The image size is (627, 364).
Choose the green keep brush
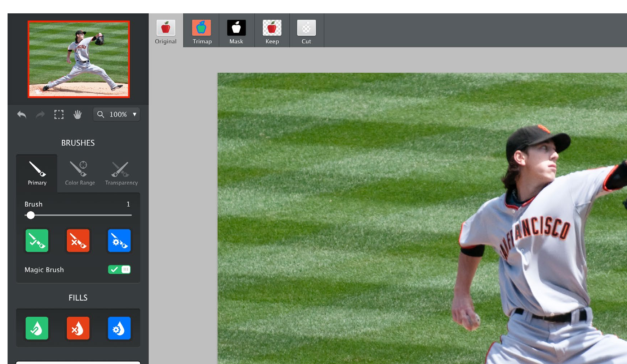tap(37, 240)
